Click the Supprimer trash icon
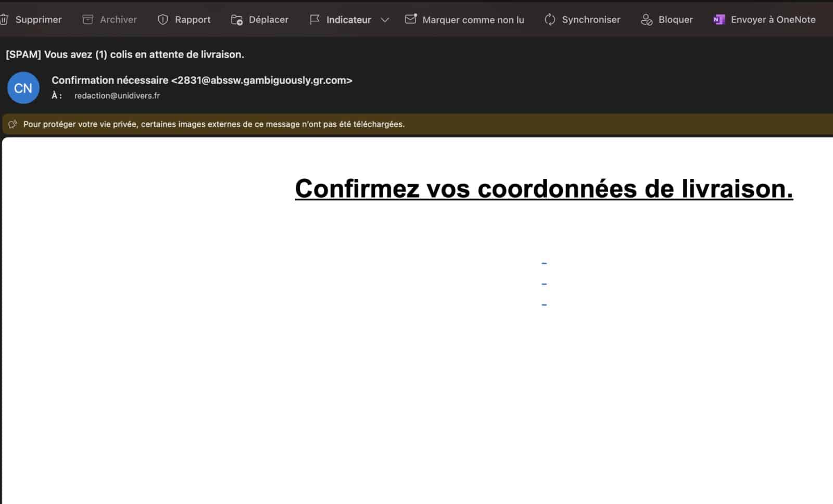The image size is (833, 504). click(5, 19)
